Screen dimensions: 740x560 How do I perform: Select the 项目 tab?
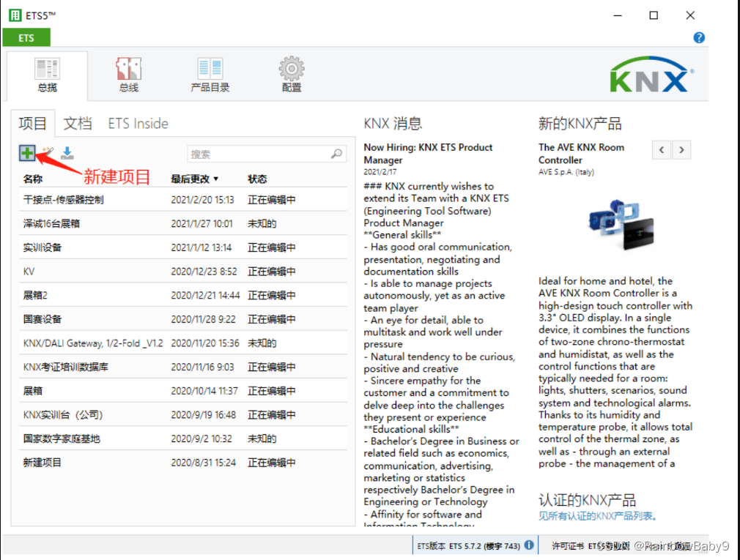point(32,123)
